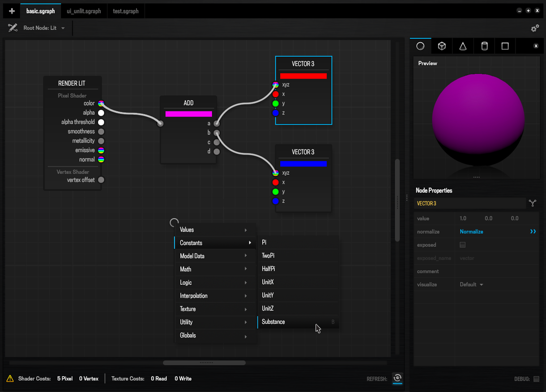Open shader graph settings gear icon
This screenshot has width=546, height=392.
pos(535,28)
